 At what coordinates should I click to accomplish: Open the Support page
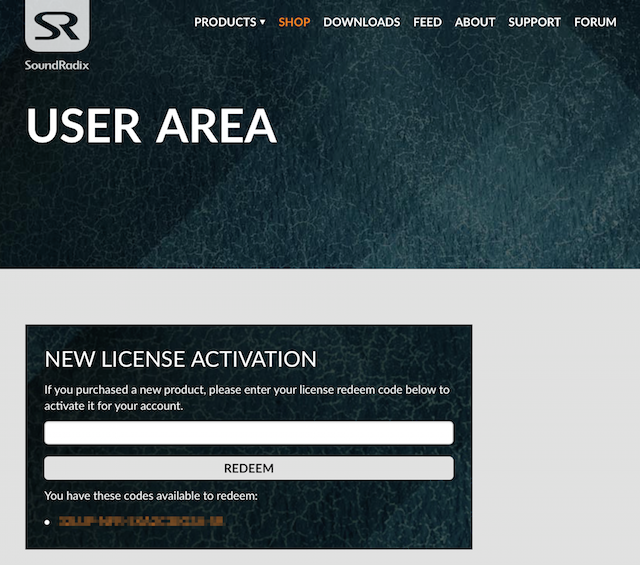534,22
